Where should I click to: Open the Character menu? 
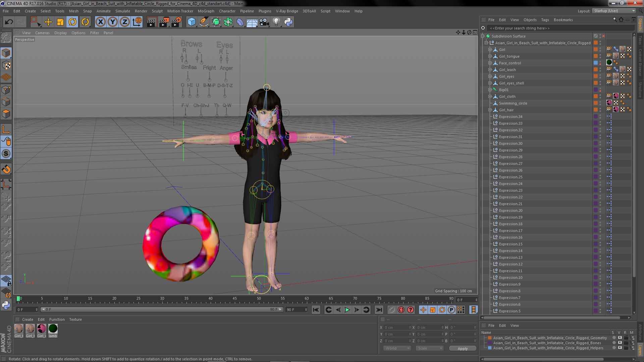pyautogui.click(x=227, y=11)
